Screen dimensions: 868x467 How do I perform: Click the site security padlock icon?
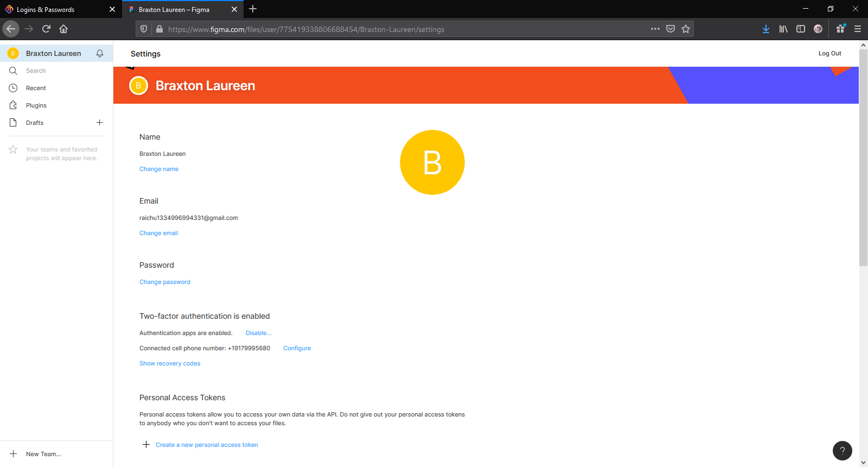[159, 29]
